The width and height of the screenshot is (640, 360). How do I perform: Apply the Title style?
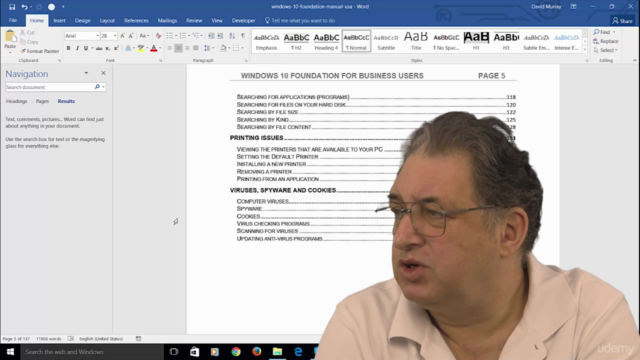[x=416, y=41]
